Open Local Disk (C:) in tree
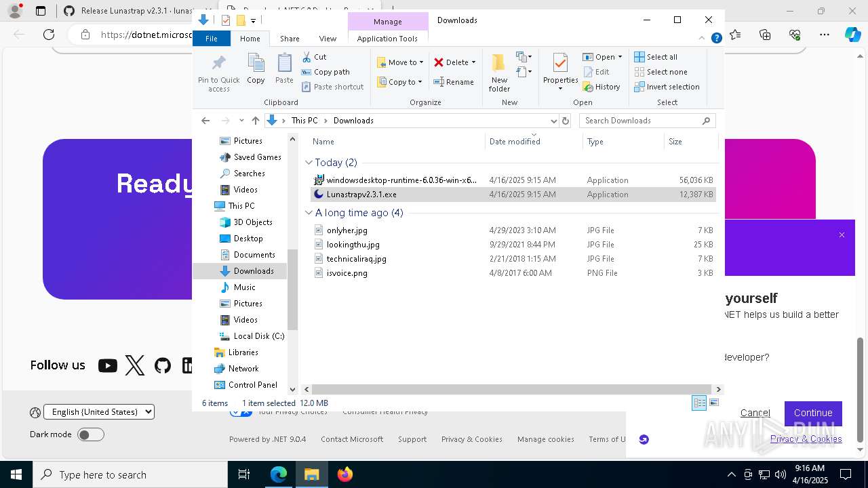 [x=252, y=336]
